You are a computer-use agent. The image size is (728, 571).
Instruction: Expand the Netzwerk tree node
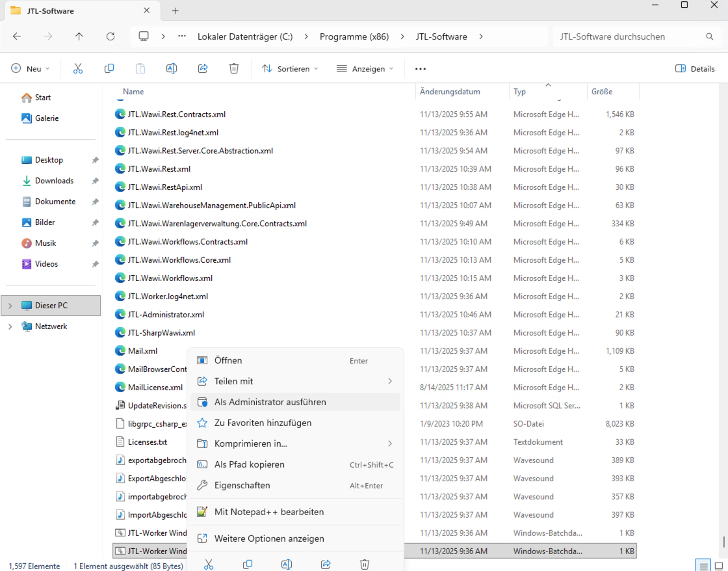click(10, 326)
